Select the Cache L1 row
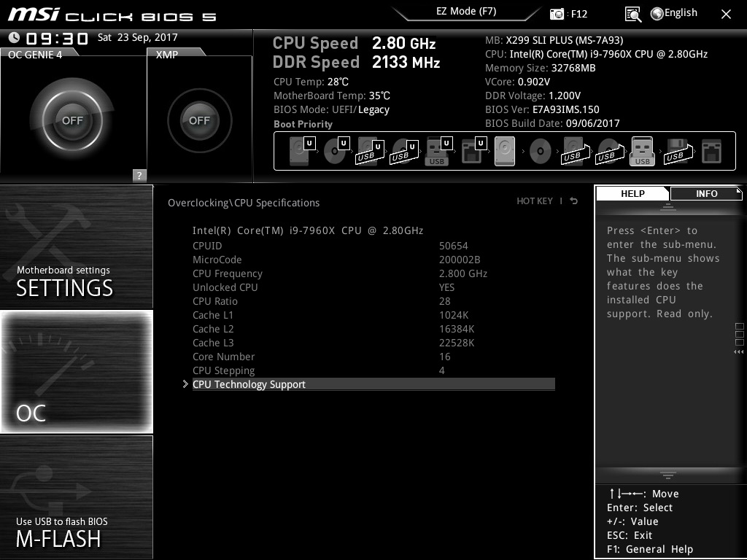The height and width of the screenshot is (560, 747). coord(373,315)
